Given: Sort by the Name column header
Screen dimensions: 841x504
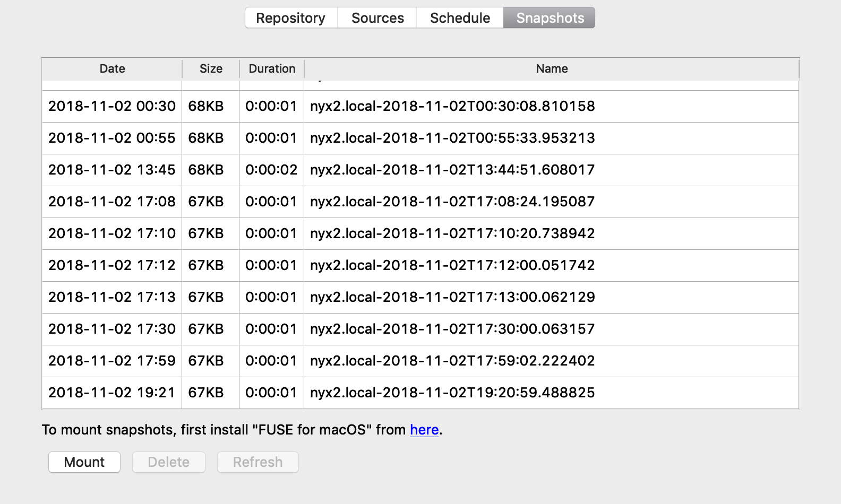Looking at the screenshot, I should coord(552,69).
